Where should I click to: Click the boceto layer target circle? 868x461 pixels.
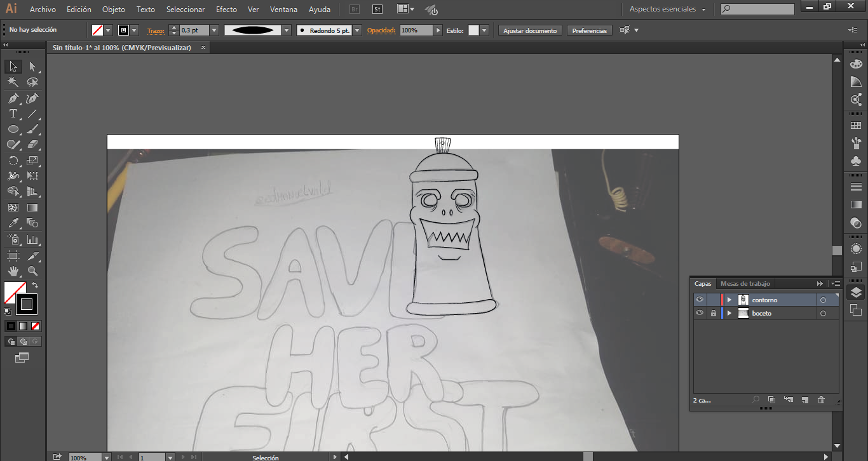click(x=823, y=314)
